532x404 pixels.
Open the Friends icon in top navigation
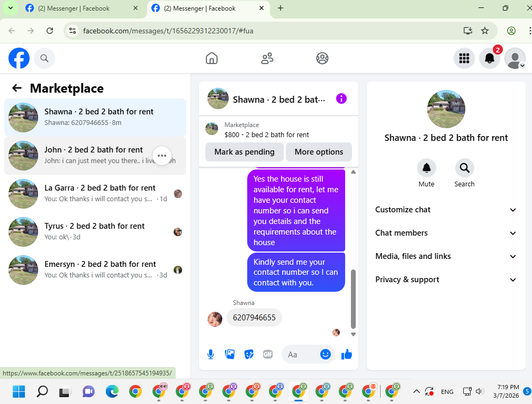click(x=267, y=58)
